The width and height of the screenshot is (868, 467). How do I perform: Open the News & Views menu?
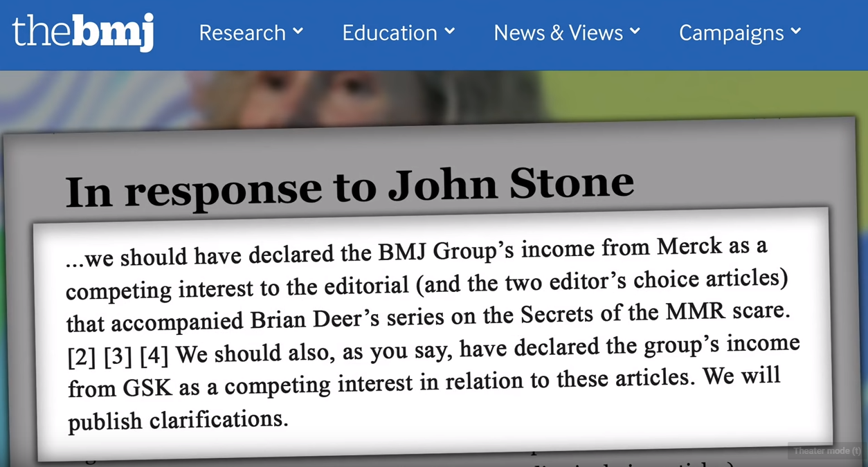558,33
